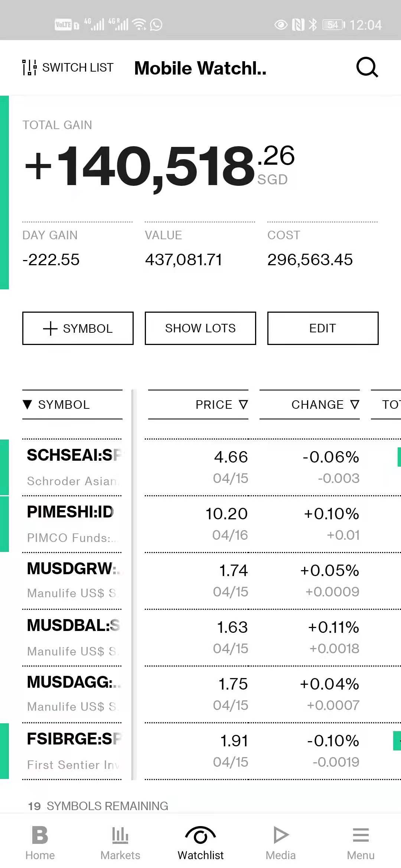Screen dimensions: 401x868
Task: Tap the search magnifier icon
Action: point(367,67)
